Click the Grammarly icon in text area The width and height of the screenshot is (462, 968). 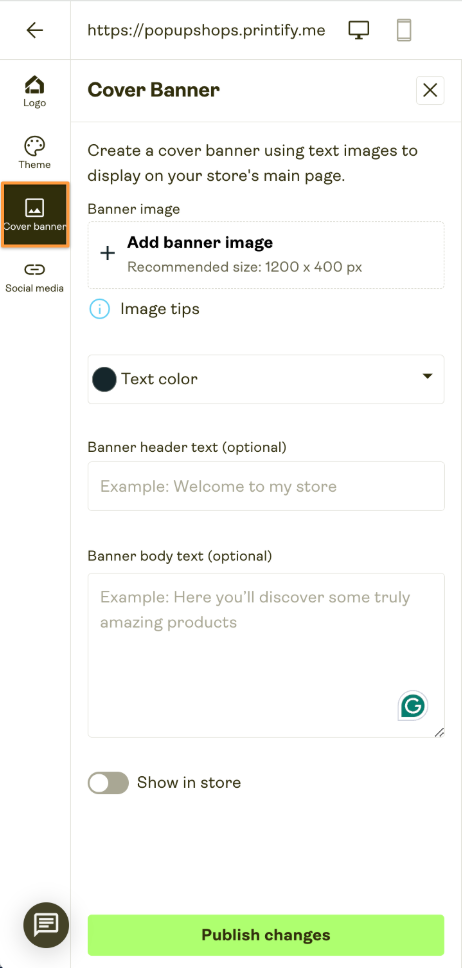[413, 706]
